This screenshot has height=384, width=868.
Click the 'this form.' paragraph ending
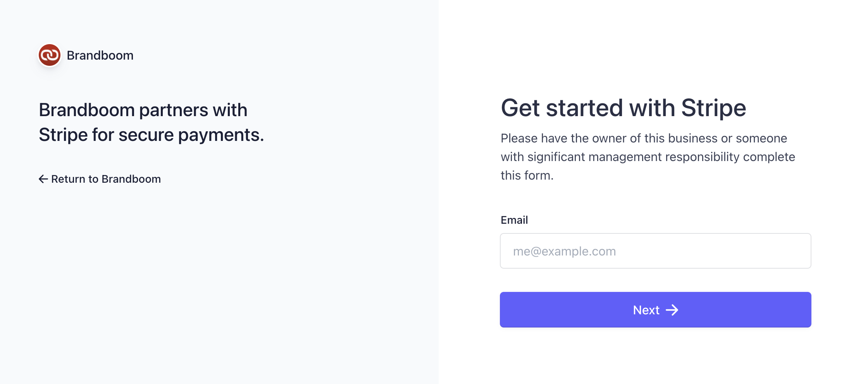coord(527,175)
